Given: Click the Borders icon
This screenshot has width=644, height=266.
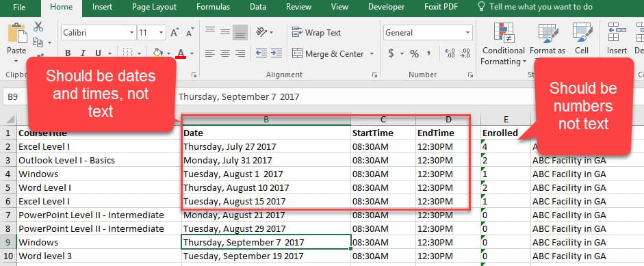Looking at the screenshot, I should 128,53.
